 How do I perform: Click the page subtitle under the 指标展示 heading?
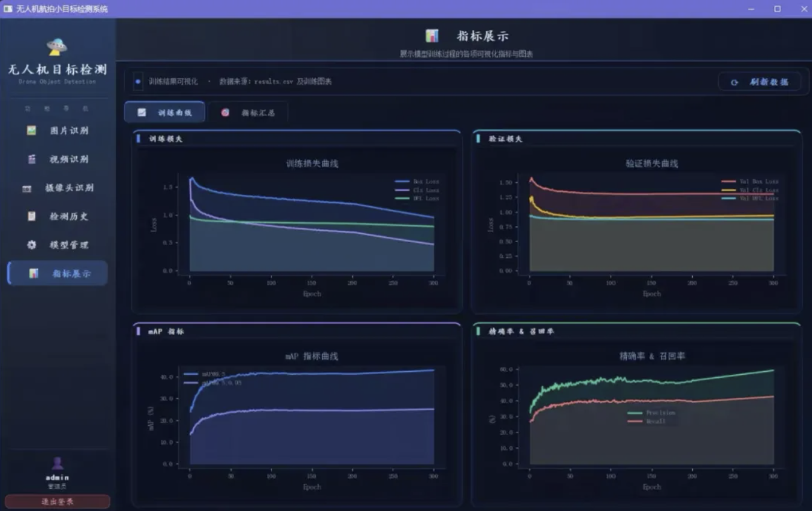(466, 54)
